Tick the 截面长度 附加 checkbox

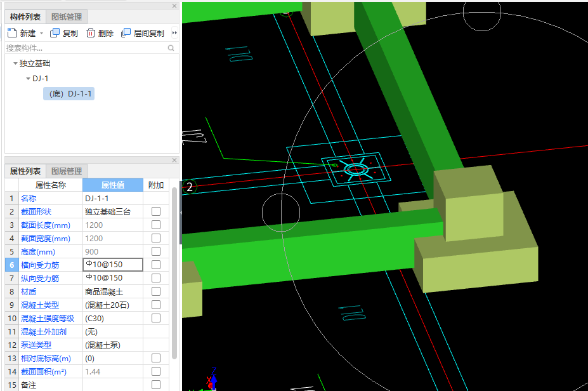[x=156, y=225]
